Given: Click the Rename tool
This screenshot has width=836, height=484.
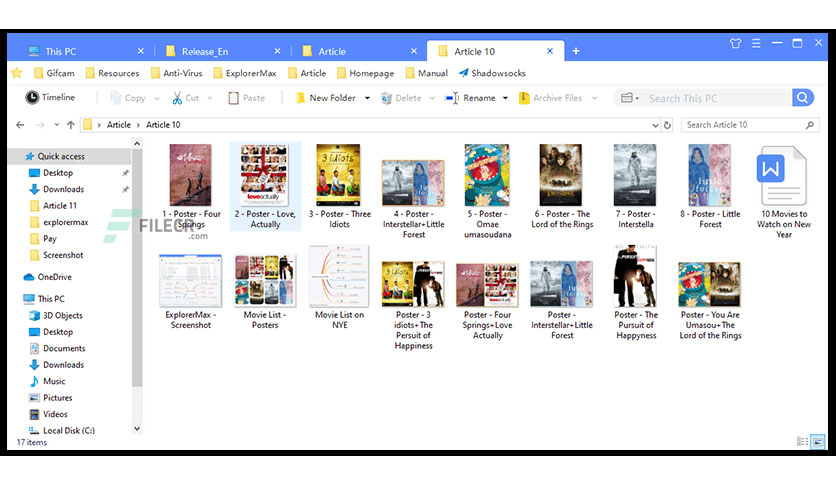Looking at the screenshot, I should coord(470,98).
